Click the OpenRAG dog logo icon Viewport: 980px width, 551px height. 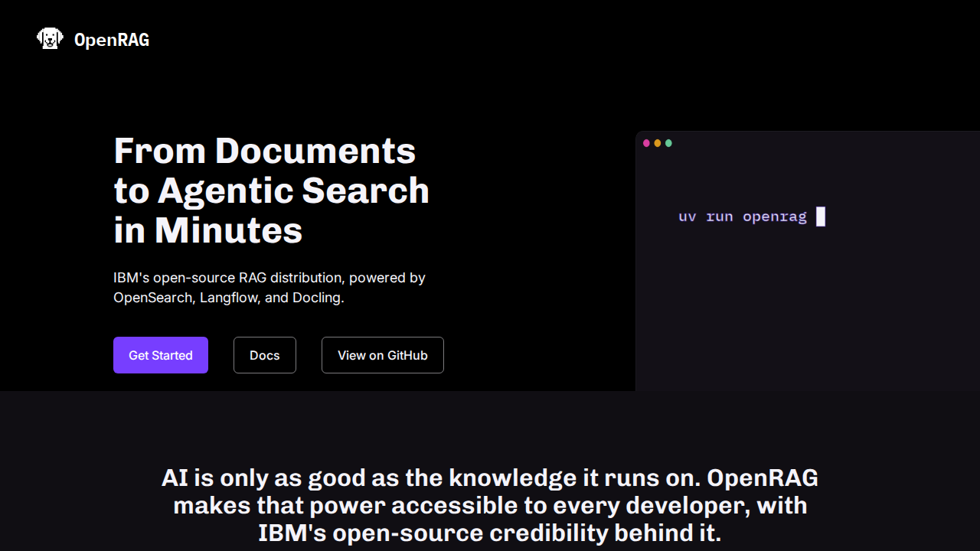50,39
